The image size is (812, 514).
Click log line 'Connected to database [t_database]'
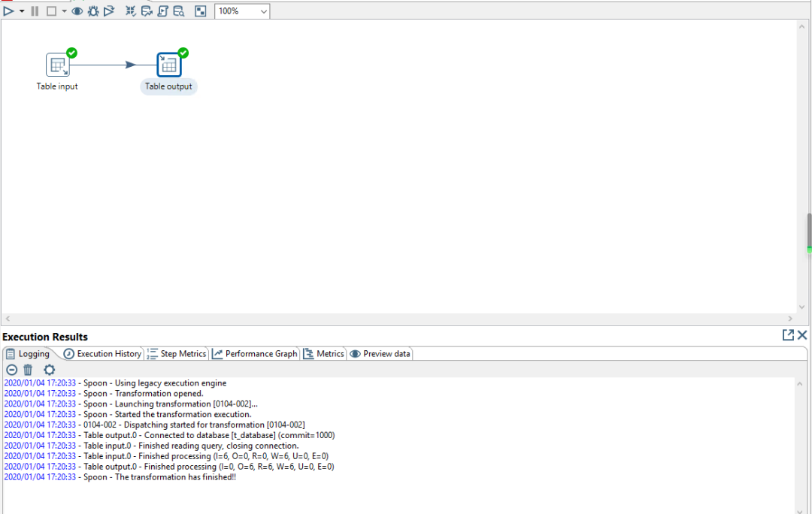click(x=169, y=435)
